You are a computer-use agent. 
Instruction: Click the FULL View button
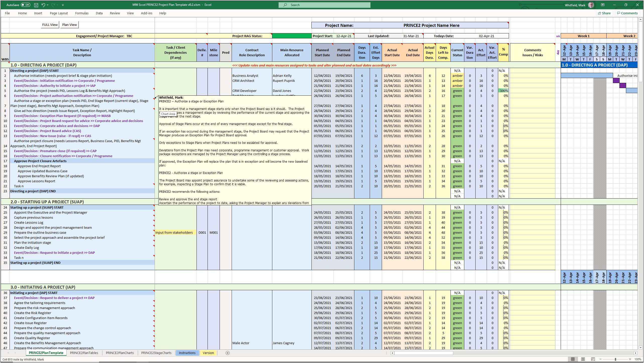[x=50, y=25]
